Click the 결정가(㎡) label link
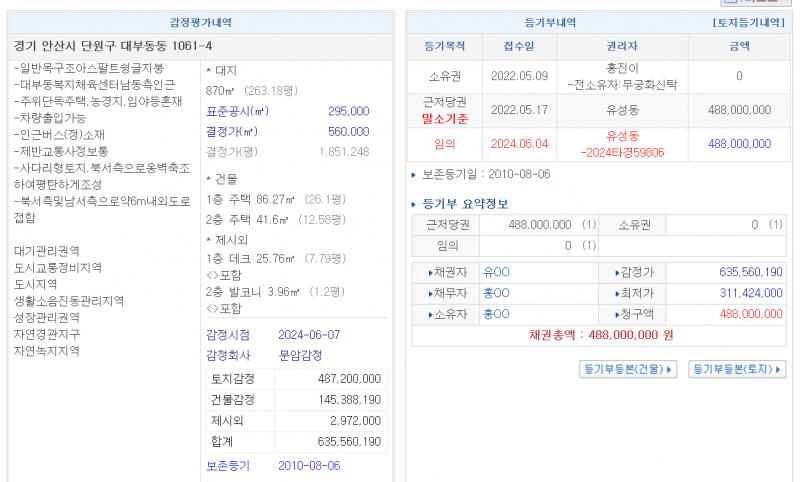Viewport: 800px width, 482px height. 232,131
